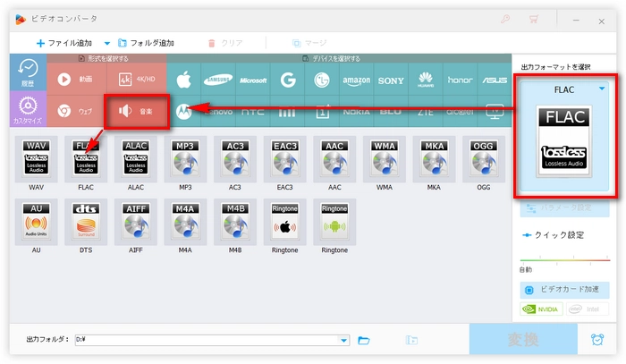Switch to the 動画 (video) format tab
This screenshot has width=626, height=364.
tap(75, 79)
